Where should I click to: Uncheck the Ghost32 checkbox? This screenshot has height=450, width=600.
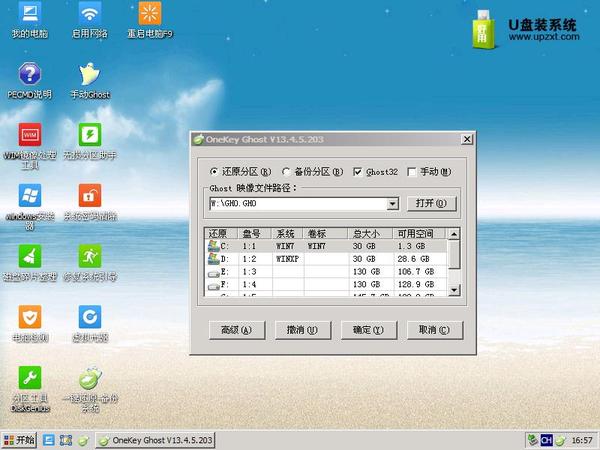pos(357,172)
